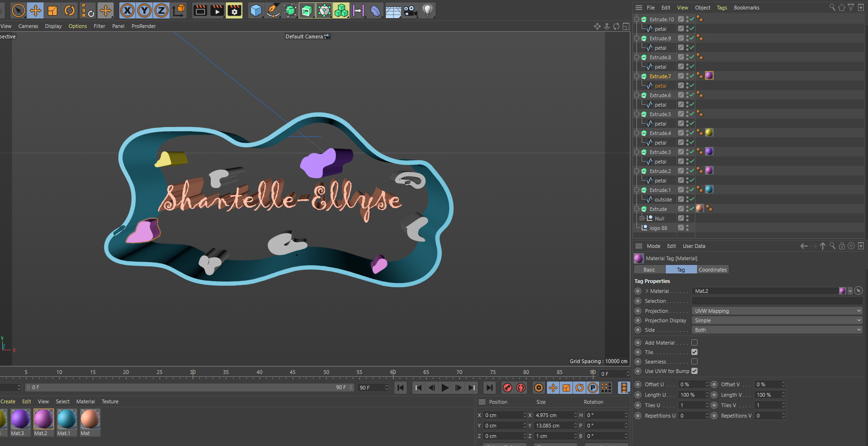
Task: Click the spline Pen tool icon
Action: click(x=273, y=10)
